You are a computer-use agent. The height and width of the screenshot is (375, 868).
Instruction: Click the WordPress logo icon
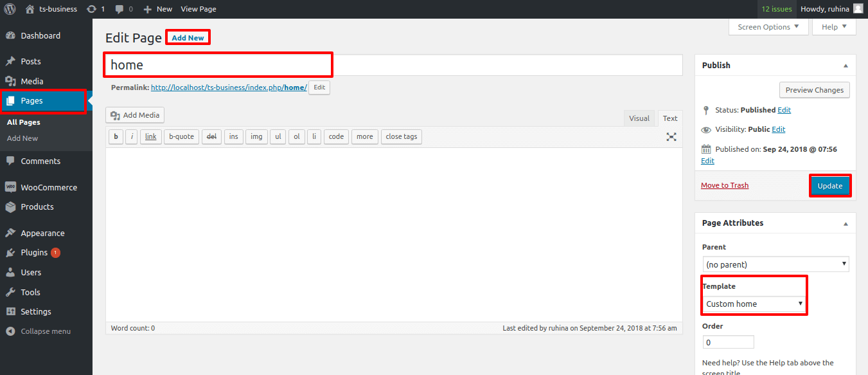(x=10, y=9)
